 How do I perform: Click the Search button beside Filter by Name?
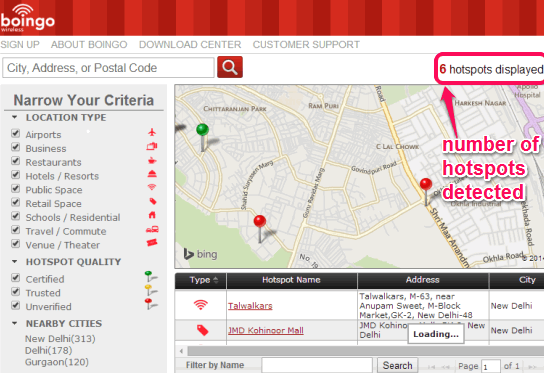tap(398, 365)
